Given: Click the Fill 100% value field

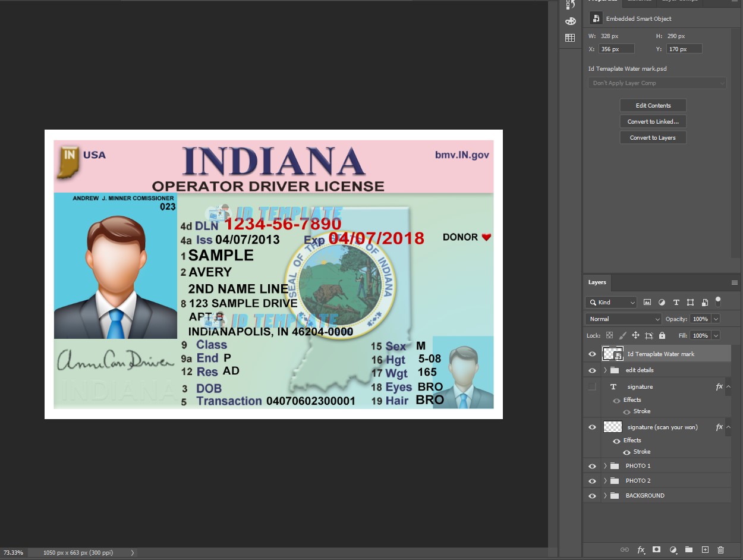Looking at the screenshot, I should [x=700, y=335].
